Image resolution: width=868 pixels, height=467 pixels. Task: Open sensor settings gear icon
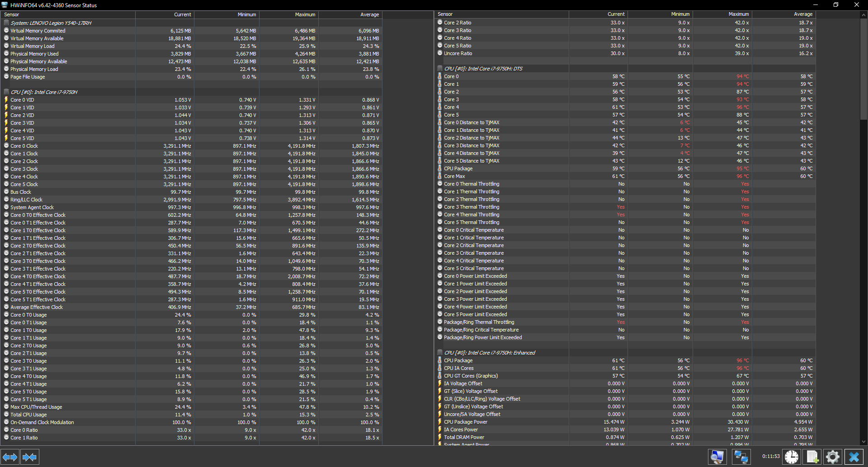pyautogui.click(x=832, y=457)
